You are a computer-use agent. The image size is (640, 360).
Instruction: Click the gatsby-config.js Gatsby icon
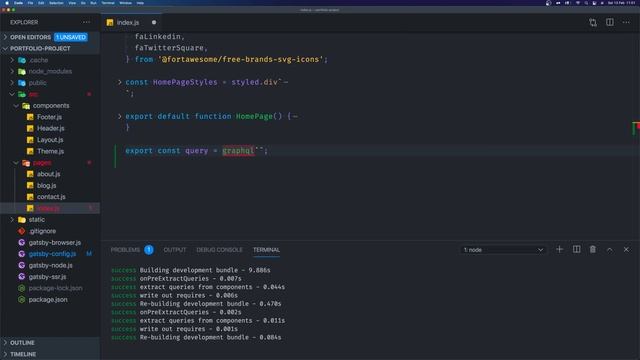(22, 254)
